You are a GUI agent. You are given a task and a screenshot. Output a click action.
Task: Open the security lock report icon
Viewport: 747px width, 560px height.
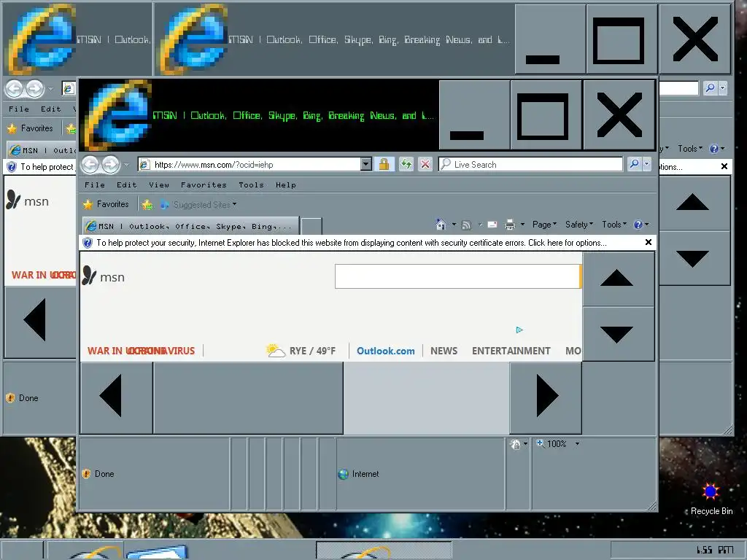point(384,164)
